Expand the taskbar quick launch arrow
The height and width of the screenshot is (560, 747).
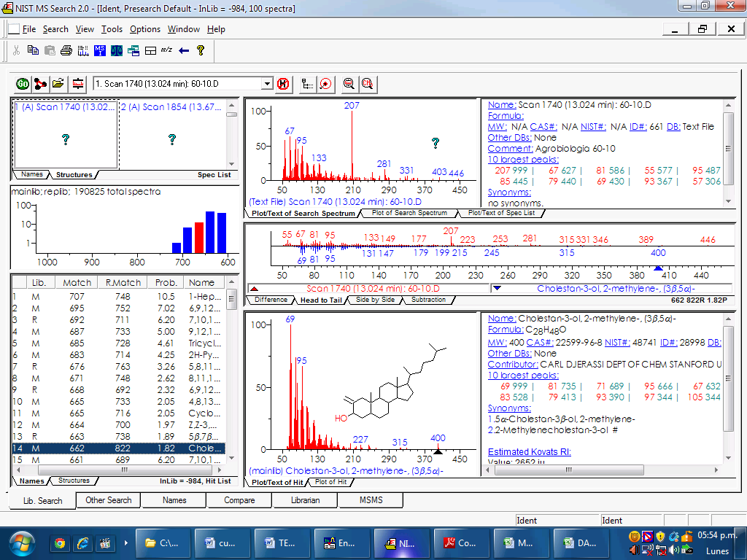[125, 542]
